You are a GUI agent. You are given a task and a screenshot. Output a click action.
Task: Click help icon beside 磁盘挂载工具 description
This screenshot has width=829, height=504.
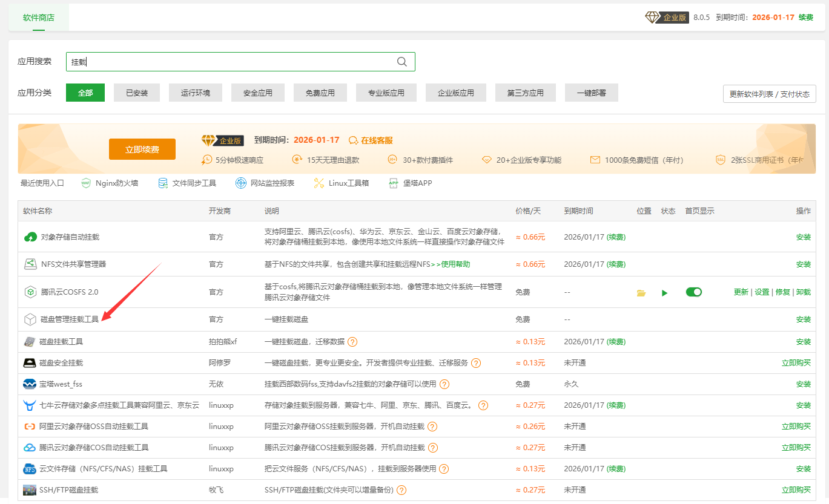352,342
